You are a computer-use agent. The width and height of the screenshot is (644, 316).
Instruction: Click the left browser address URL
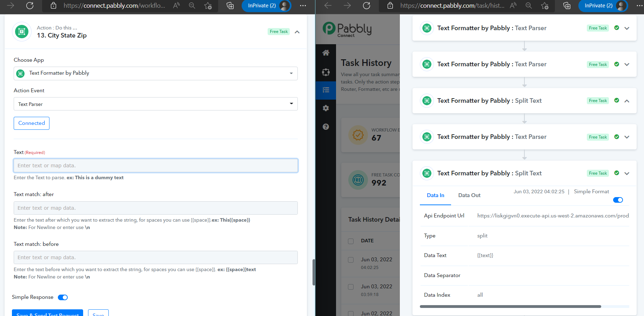coord(114,6)
